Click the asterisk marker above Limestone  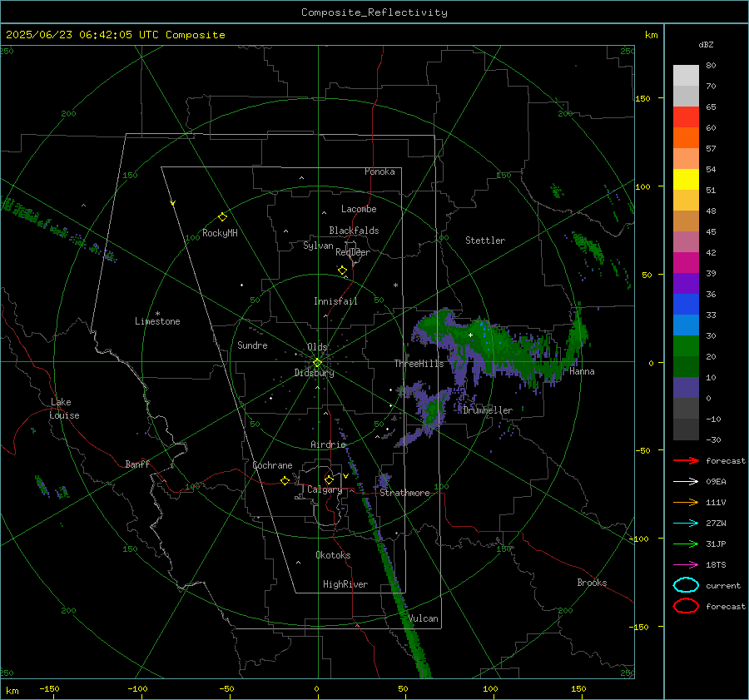pos(157,314)
